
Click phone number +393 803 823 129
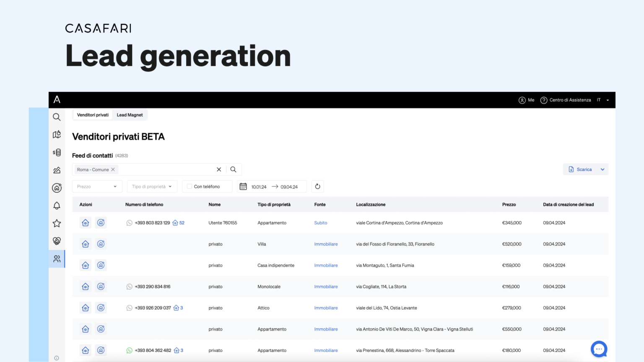152,223
